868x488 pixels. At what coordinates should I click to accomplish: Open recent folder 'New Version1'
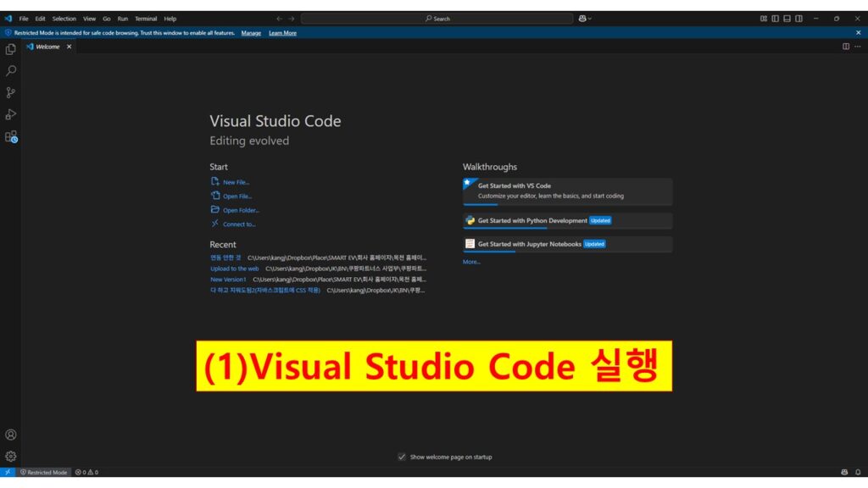click(228, 280)
